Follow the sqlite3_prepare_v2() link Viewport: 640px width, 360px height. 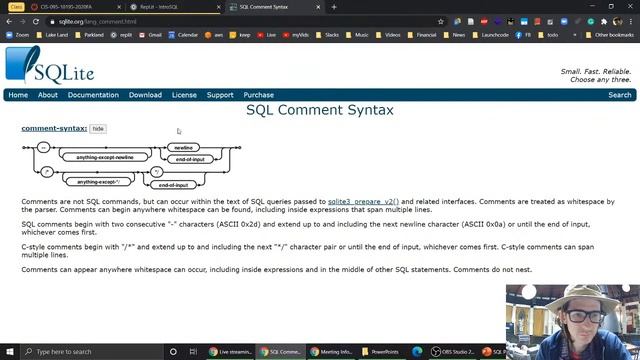[363, 202]
